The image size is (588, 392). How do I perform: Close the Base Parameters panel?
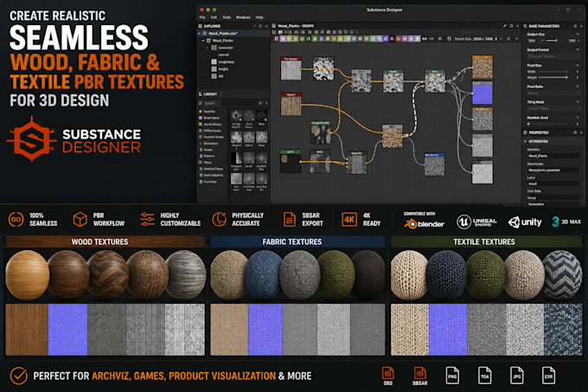(581, 26)
